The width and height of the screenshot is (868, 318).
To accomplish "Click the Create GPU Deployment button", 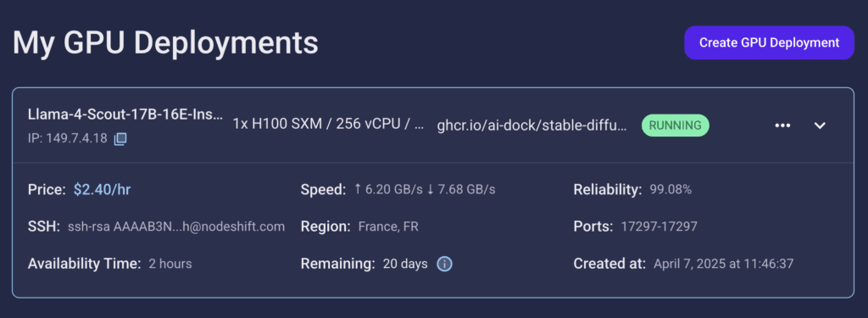I will pyautogui.click(x=769, y=42).
